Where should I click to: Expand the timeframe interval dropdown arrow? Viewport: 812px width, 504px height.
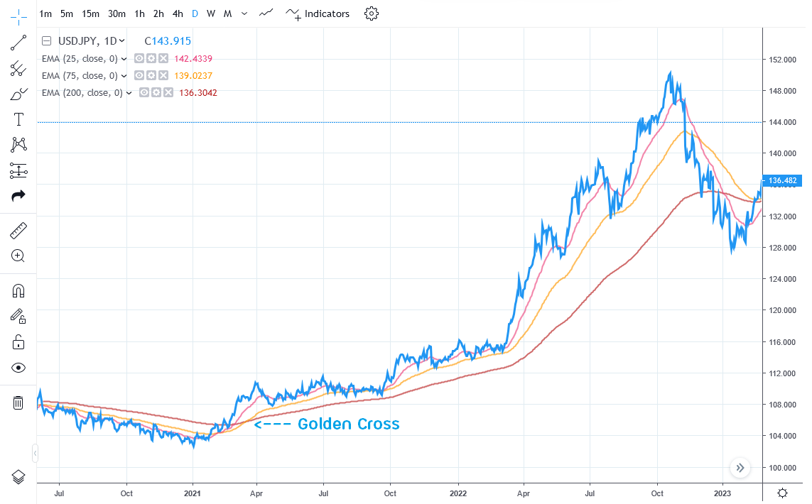[245, 13]
